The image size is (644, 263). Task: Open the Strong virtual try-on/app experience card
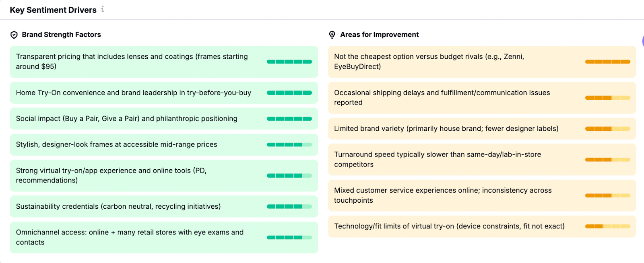111,175
